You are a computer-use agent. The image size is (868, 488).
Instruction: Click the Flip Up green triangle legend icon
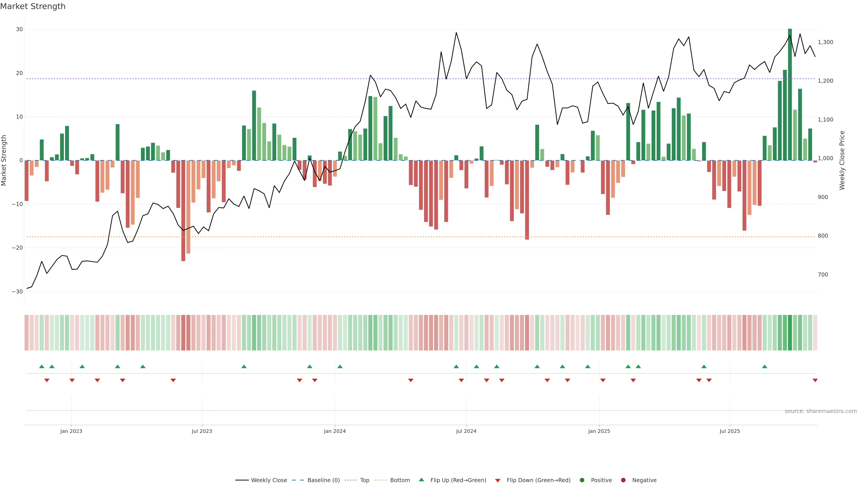pos(421,480)
